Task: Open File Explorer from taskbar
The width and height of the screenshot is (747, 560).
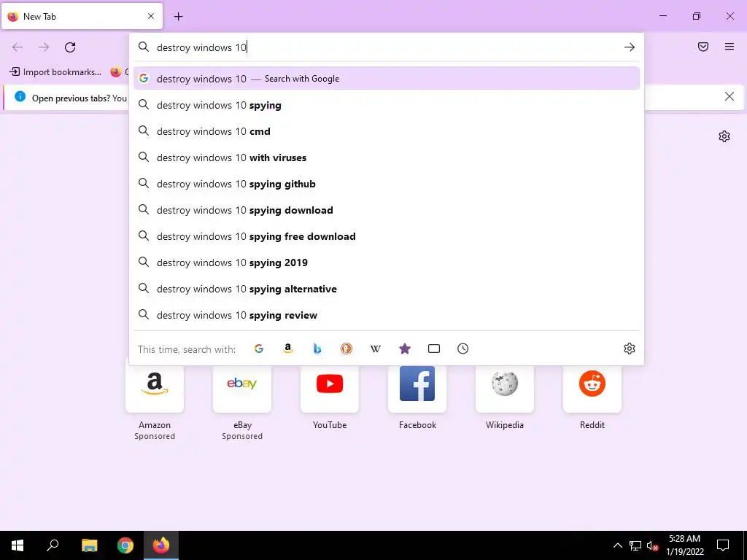Action: [89, 545]
